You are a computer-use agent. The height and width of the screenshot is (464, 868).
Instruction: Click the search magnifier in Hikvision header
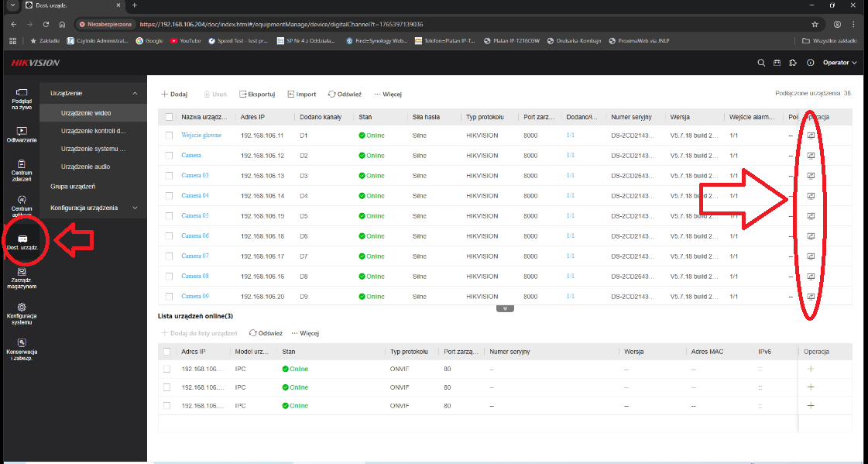[x=760, y=63]
